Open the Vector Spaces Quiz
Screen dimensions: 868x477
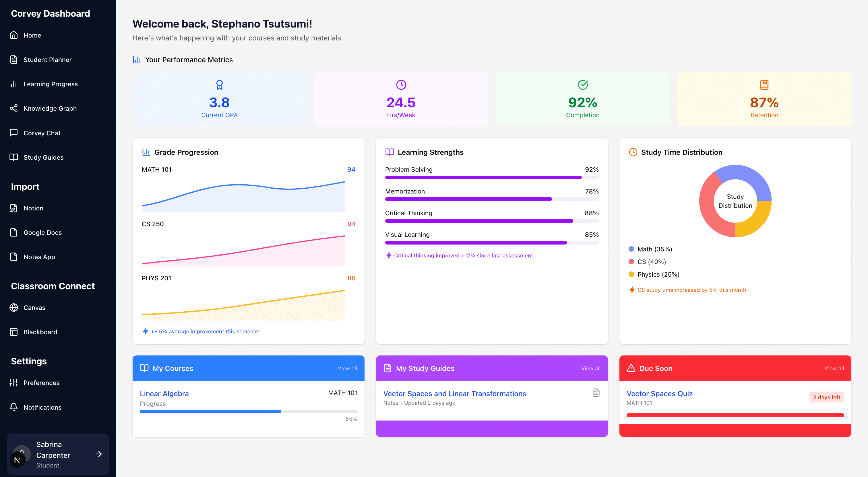click(659, 393)
